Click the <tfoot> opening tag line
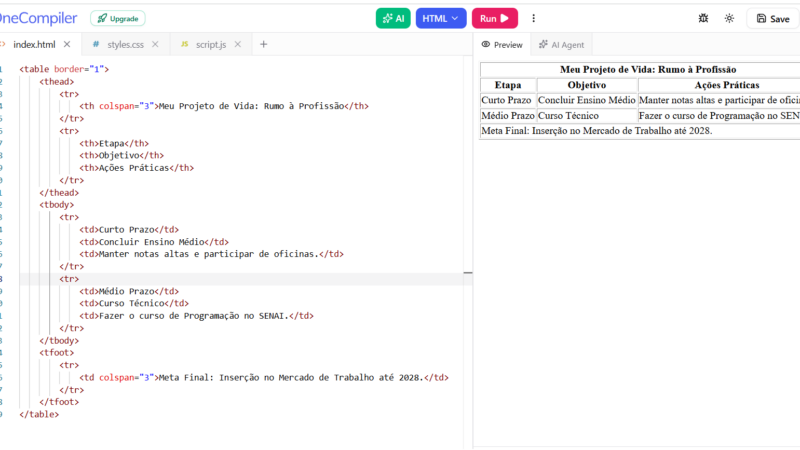Viewport: 800px width, 450px height. [57, 353]
